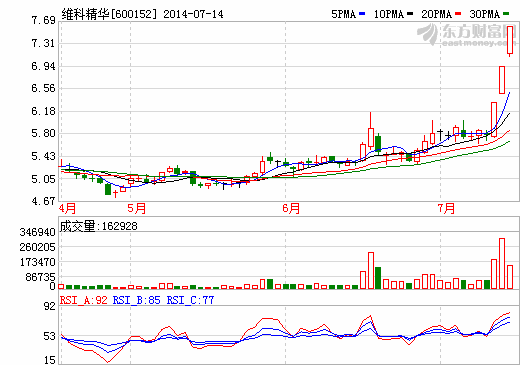Click the 30PMA green legend swatch
Screen dimensions: 520x365
point(506,14)
